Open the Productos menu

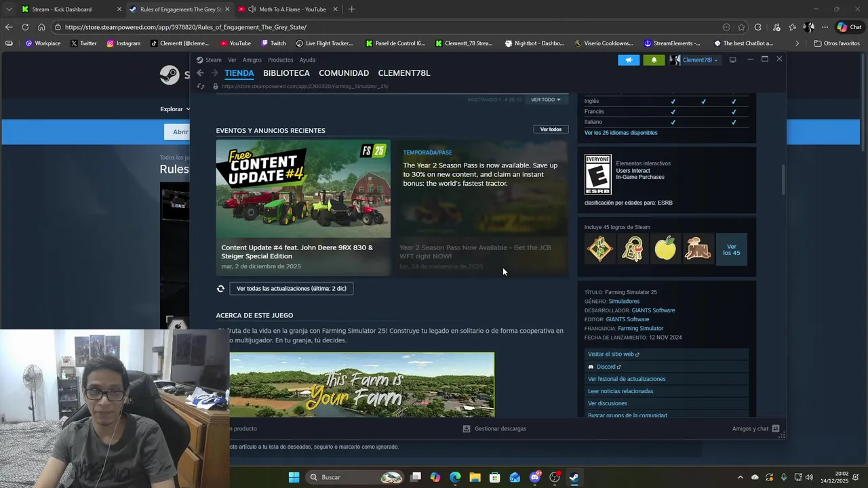tap(280, 60)
